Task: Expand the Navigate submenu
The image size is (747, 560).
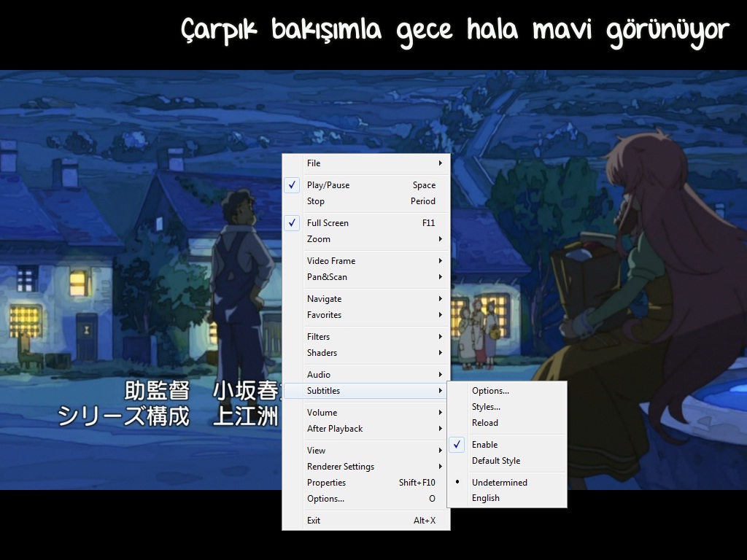Action: (366, 299)
